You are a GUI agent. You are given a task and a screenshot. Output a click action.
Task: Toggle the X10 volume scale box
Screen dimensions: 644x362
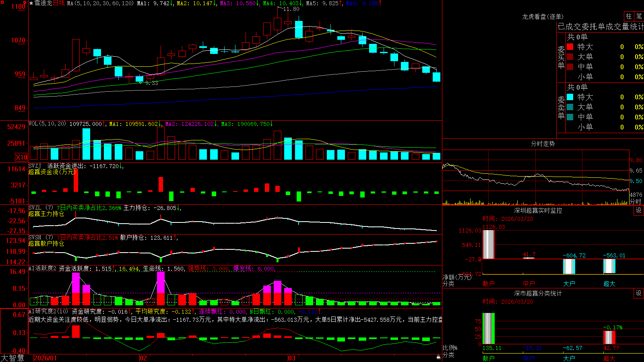21,157
